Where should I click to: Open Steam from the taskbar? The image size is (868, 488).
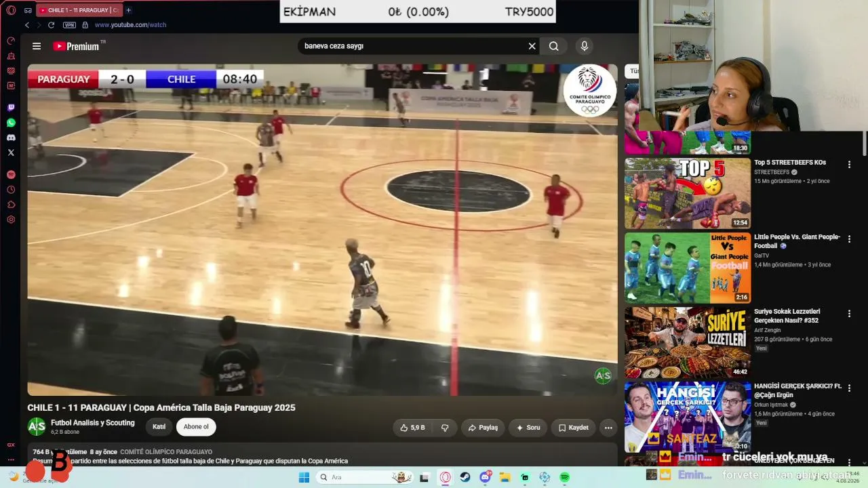[465, 477]
